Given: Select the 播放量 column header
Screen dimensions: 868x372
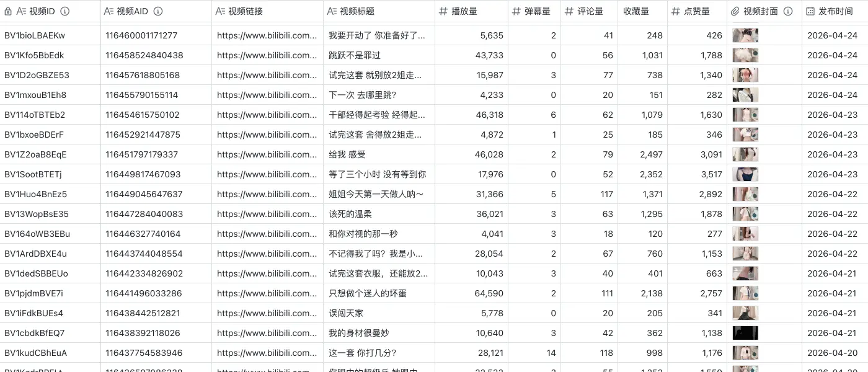Looking at the screenshot, I should (471, 11).
